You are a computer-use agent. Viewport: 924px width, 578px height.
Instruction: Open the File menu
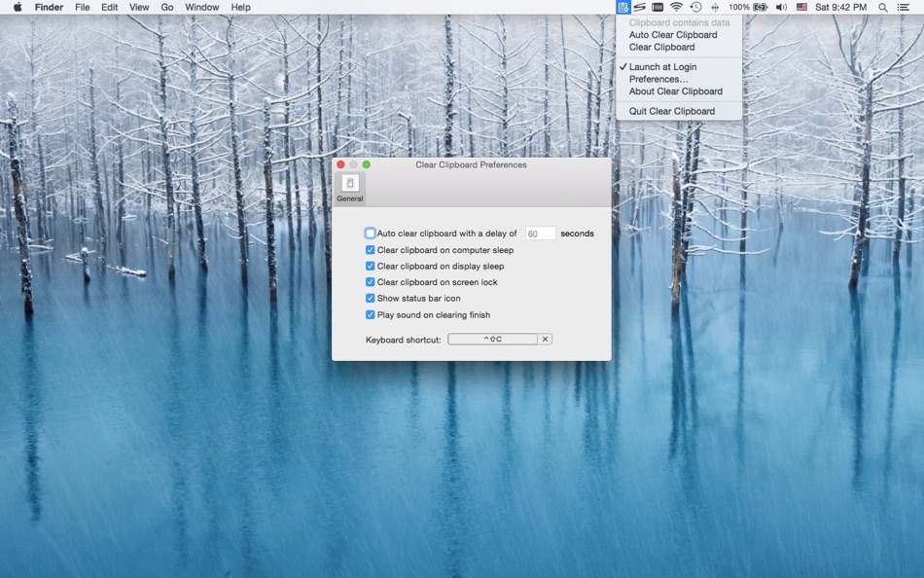click(x=83, y=7)
